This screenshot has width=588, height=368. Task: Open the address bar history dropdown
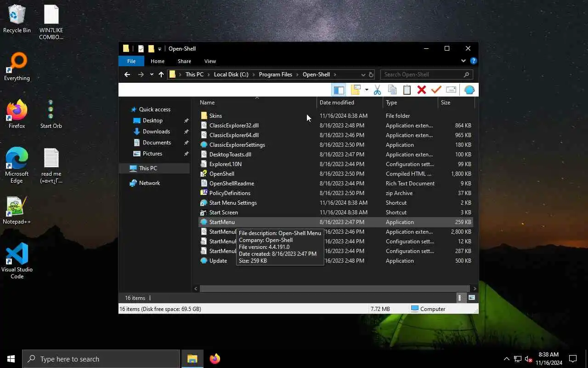pos(363,75)
